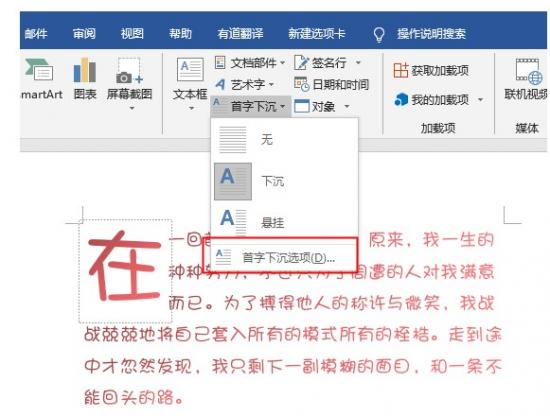The width and height of the screenshot is (550, 416).
Task: Expand the 艺术字 dropdown arrow
Action: [x=271, y=85]
